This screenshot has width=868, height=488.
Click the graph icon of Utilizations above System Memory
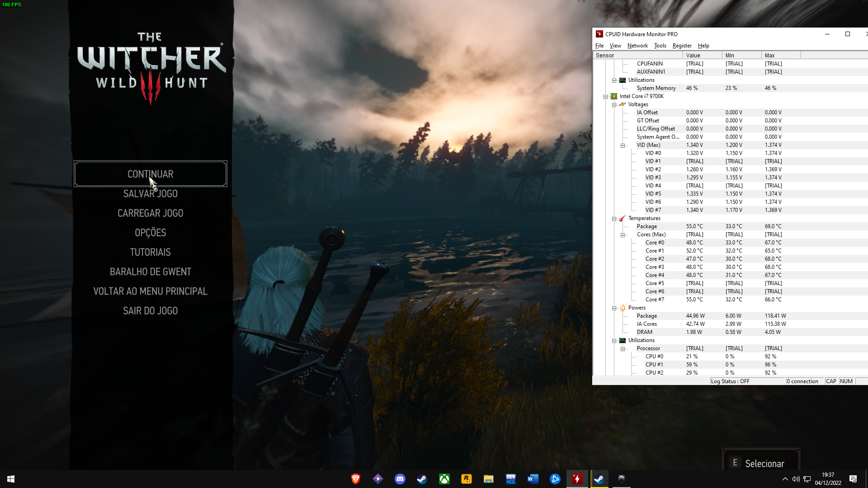623,80
